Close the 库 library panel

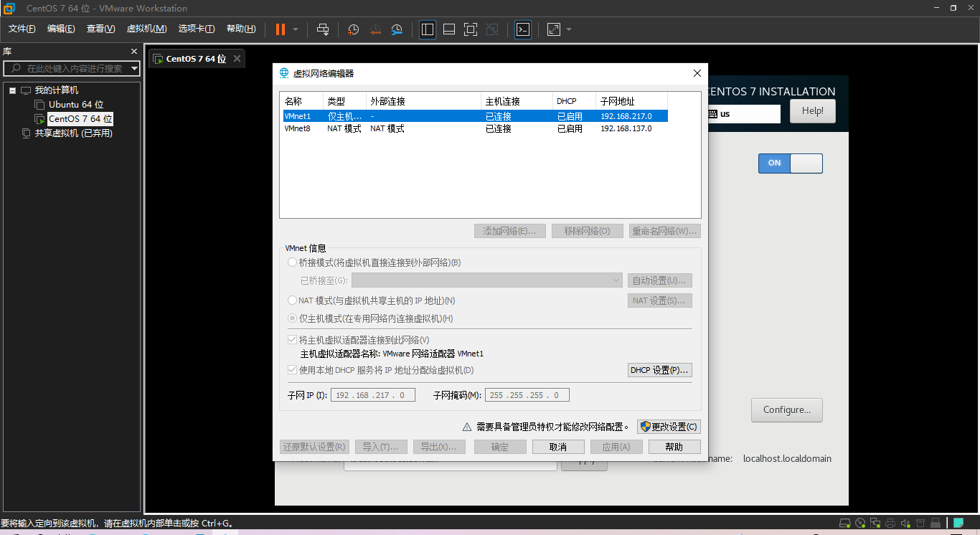tap(133, 52)
